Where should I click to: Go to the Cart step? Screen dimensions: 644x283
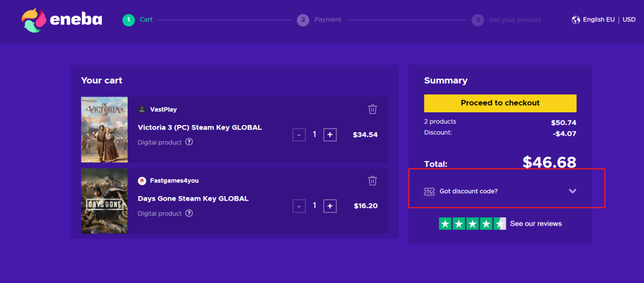point(138,20)
